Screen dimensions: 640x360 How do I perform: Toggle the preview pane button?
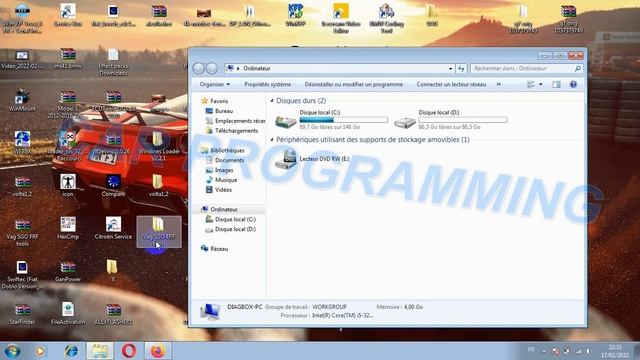coord(556,84)
